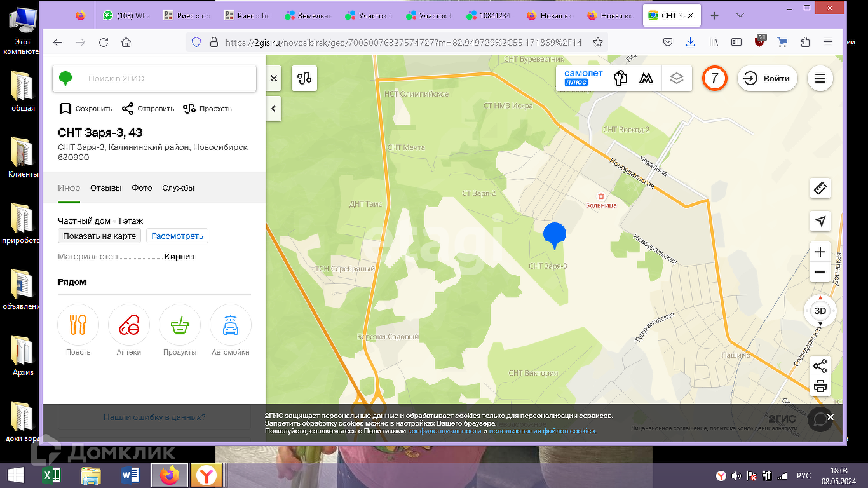Toggle the 3D map view
This screenshot has height=488, width=868.
tap(820, 311)
